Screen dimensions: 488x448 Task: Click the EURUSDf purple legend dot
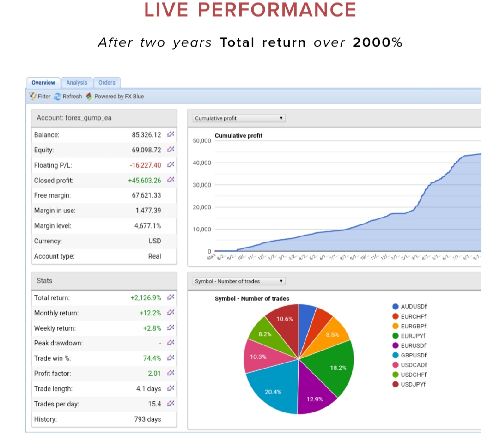396,345
